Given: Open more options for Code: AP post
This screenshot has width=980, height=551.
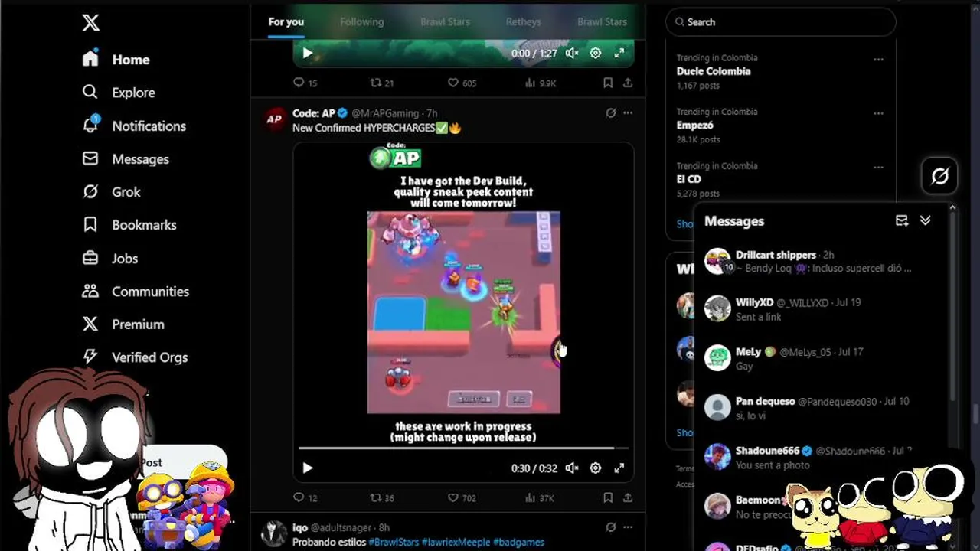Looking at the screenshot, I should (x=628, y=112).
